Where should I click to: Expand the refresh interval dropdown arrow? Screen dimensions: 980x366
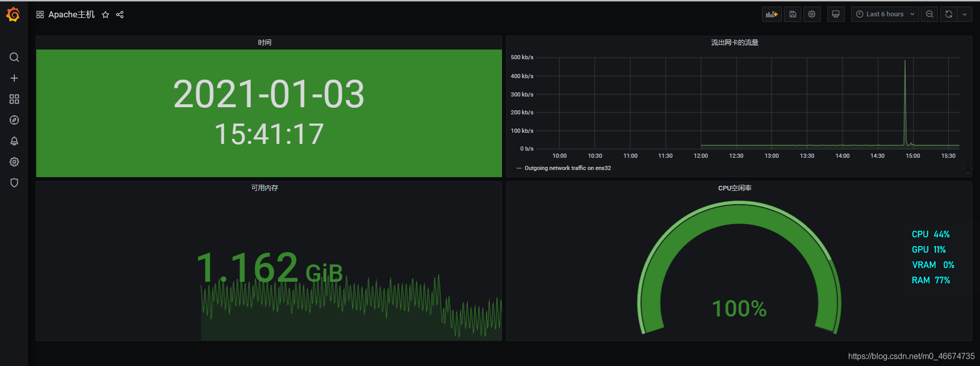(x=965, y=14)
